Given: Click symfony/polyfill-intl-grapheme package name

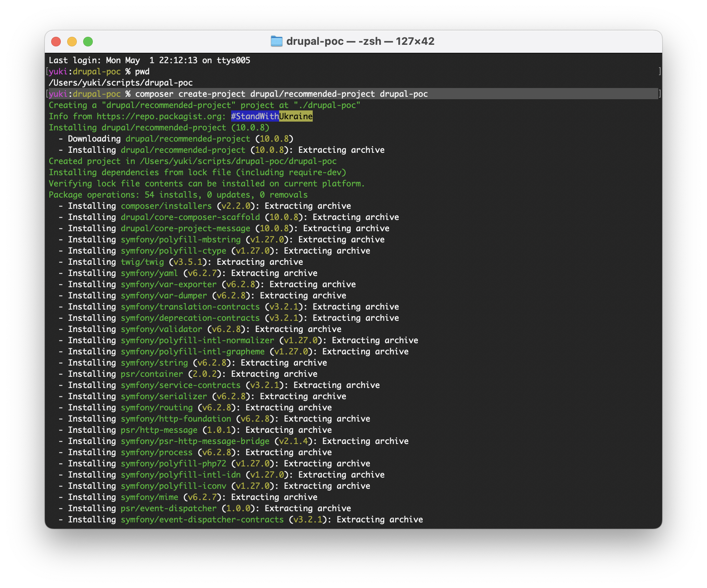Looking at the screenshot, I should coord(193,352).
